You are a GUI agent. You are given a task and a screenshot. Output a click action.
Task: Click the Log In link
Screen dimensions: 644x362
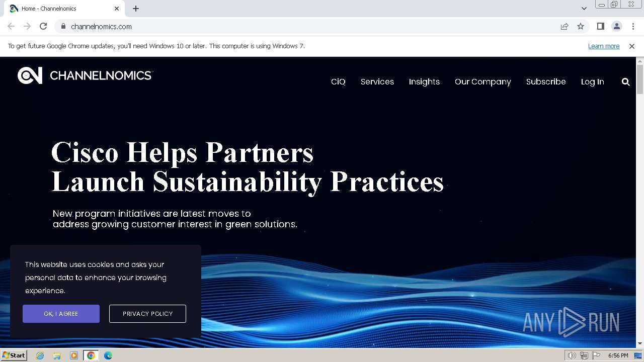click(593, 81)
